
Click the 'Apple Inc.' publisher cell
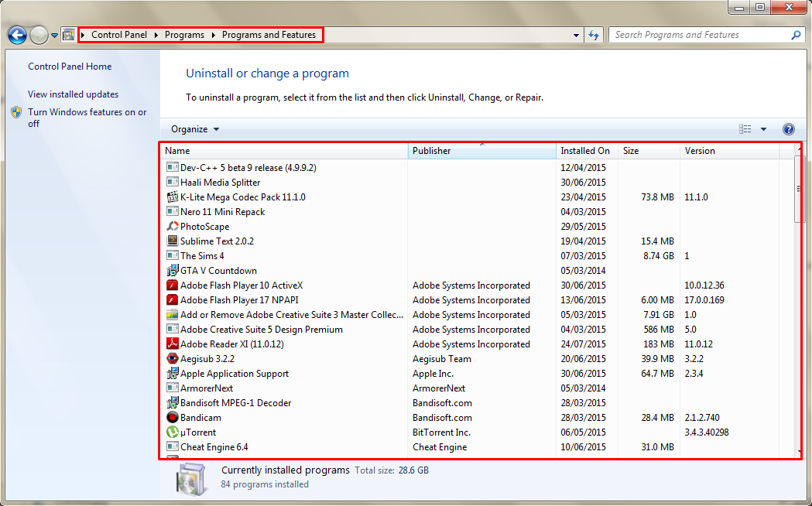[433, 374]
